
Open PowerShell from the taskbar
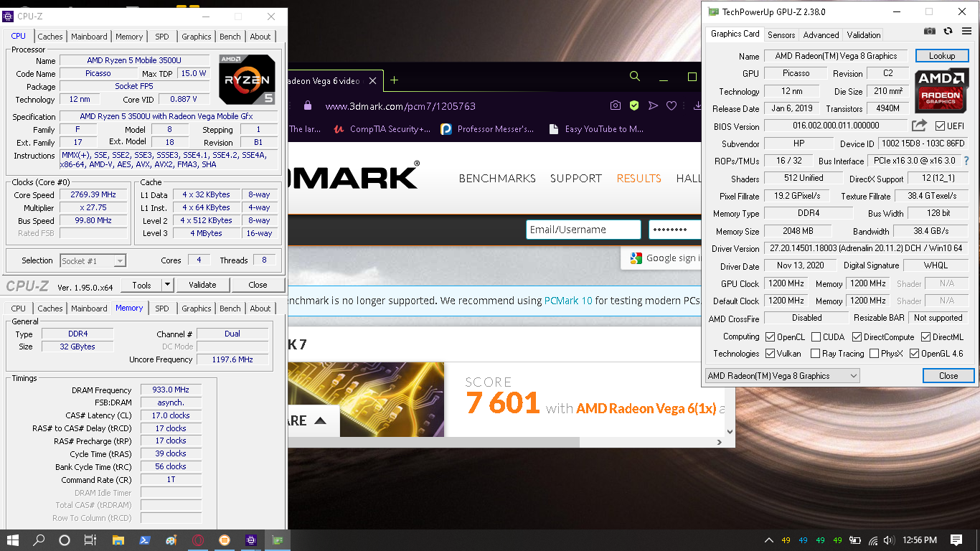coord(144,540)
